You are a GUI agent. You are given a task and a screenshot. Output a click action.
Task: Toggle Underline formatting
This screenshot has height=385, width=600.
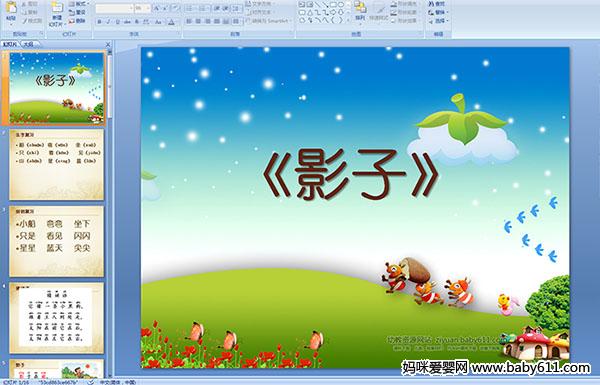[117, 22]
